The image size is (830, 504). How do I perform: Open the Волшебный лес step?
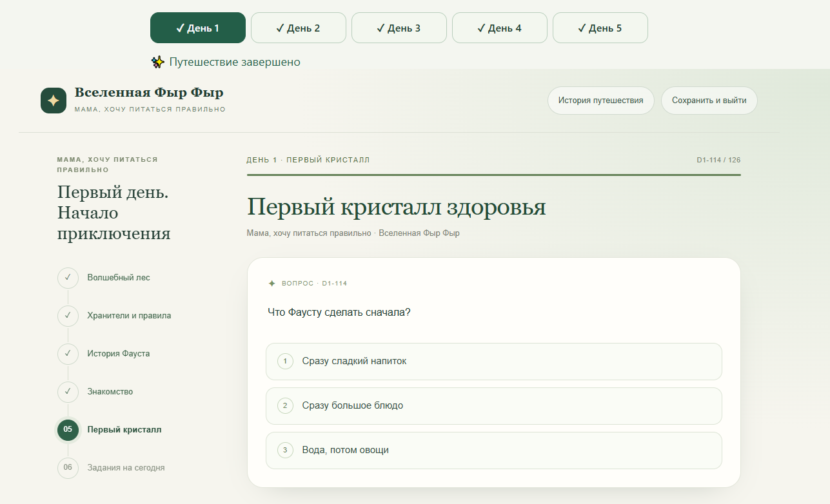tap(119, 278)
